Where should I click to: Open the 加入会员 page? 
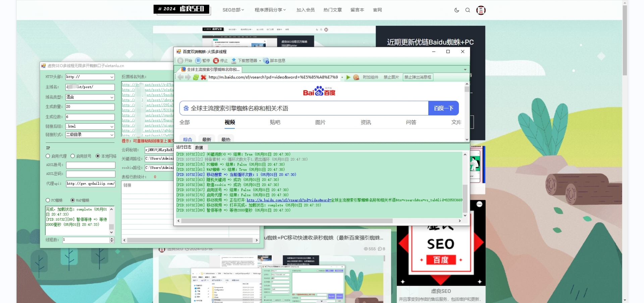(306, 10)
